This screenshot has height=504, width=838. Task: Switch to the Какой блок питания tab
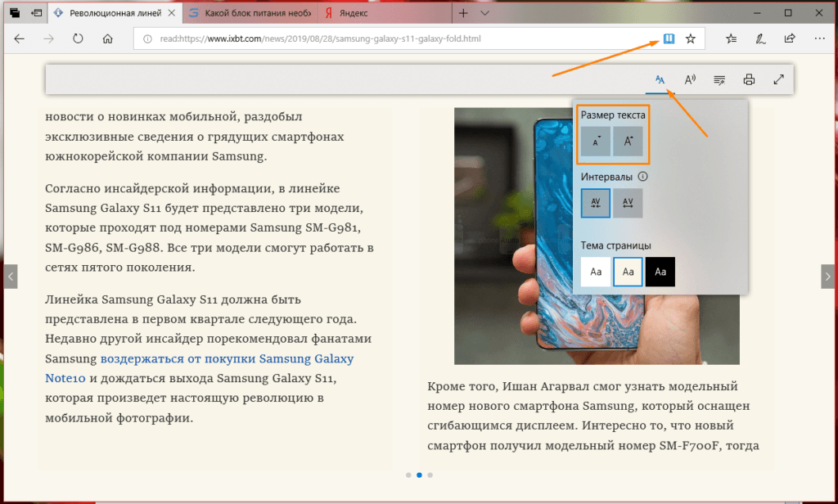pyautogui.click(x=250, y=13)
